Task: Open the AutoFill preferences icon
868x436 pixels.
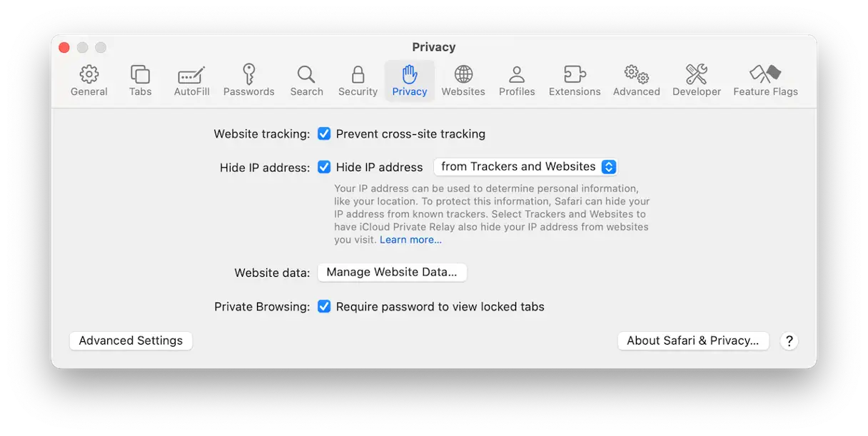Action: click(191, 74)
